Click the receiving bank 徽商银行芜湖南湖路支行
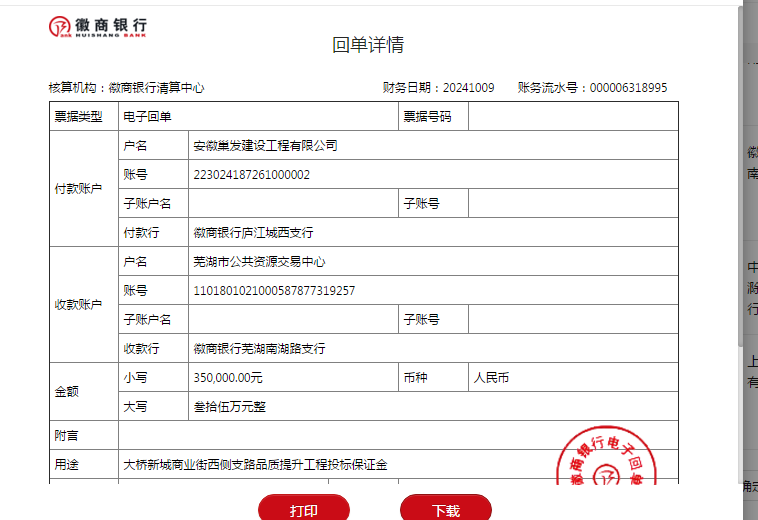The height and width of the screenshot is (520, 758). tap(259, 349)
